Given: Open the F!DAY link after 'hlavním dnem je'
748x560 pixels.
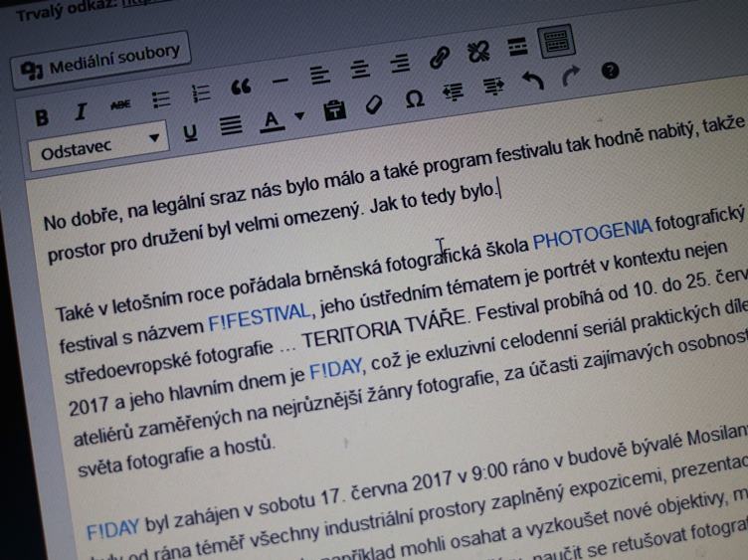Looking at the screenshot, I should (336, 370).
